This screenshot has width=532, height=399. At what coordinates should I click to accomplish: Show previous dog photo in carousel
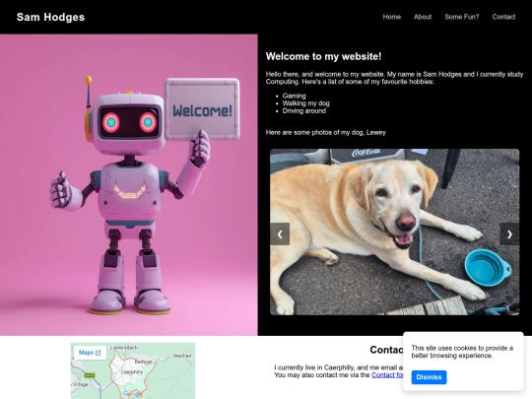coord(280,234)
